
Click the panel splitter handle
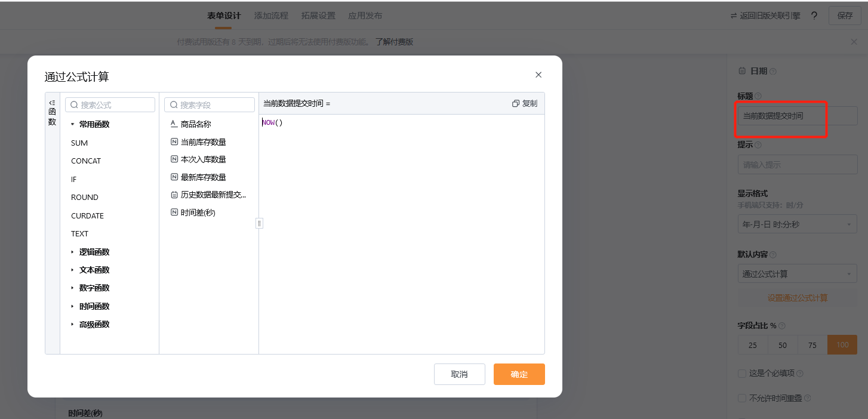pyautogui.click(x=259, y=223)
